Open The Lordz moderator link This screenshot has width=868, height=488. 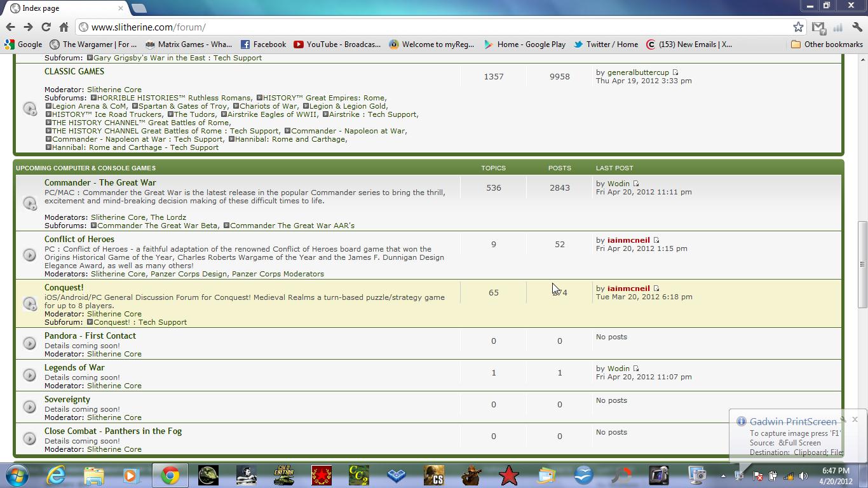coord(168,217)
